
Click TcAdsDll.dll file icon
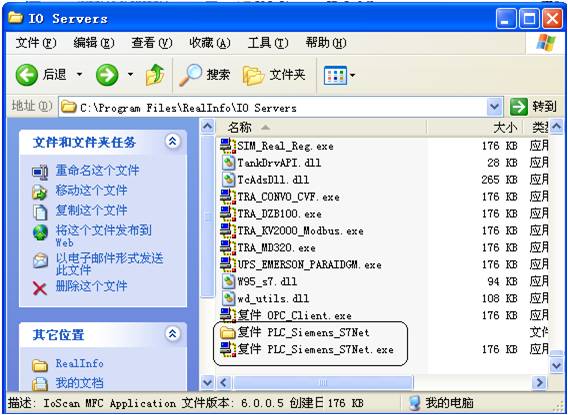point(228,180)
